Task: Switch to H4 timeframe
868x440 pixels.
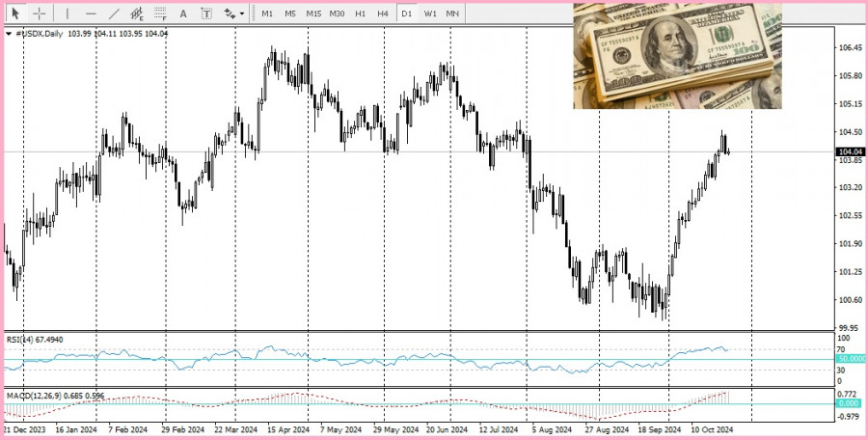Action: point(383,14)
